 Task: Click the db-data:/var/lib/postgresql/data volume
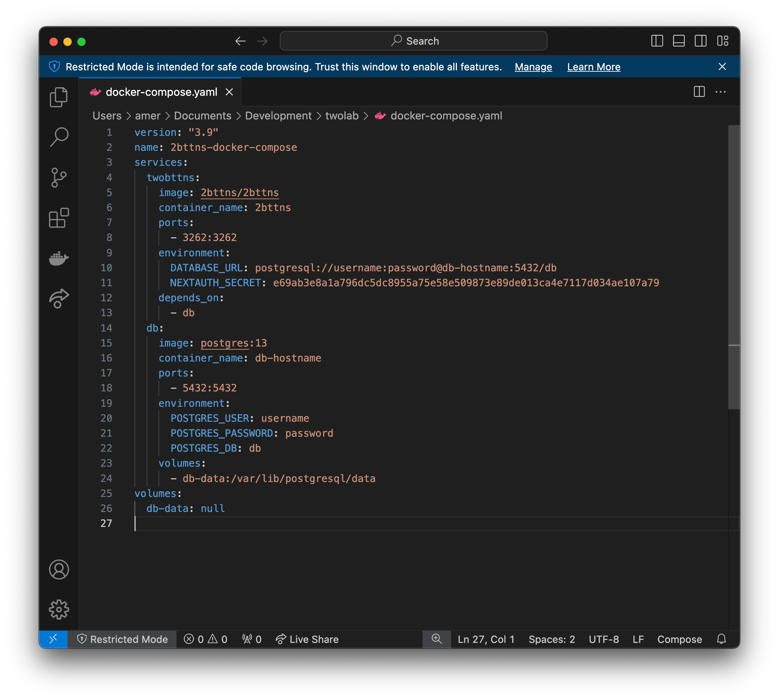point(279,479)
